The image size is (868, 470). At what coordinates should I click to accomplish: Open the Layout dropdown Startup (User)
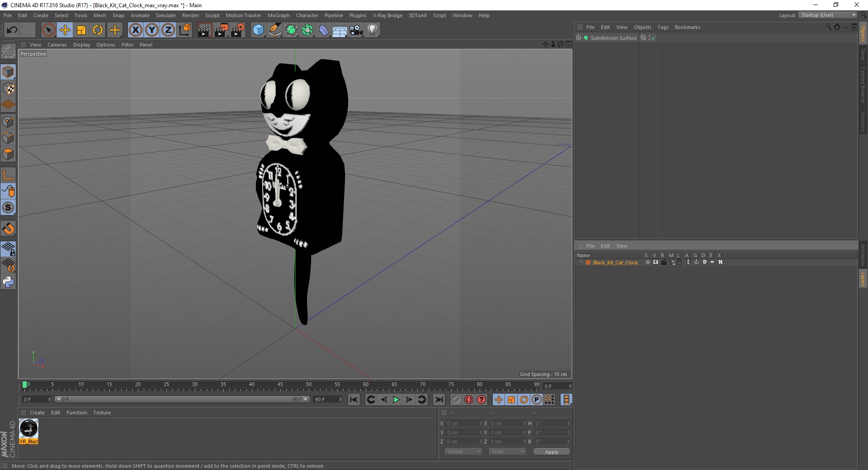tap(828, 15)
